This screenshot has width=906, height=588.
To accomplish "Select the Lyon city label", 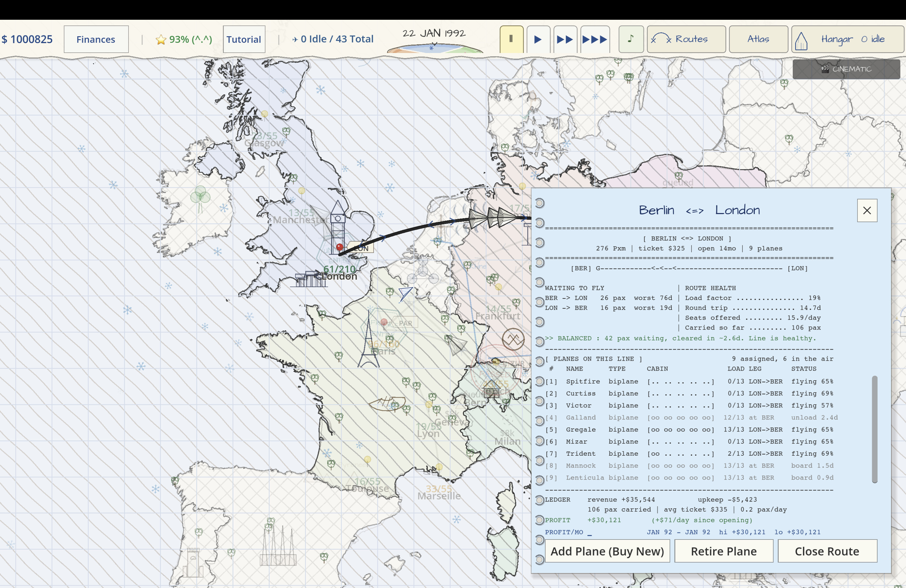I will pyautogui.click(x=428, y=434).
